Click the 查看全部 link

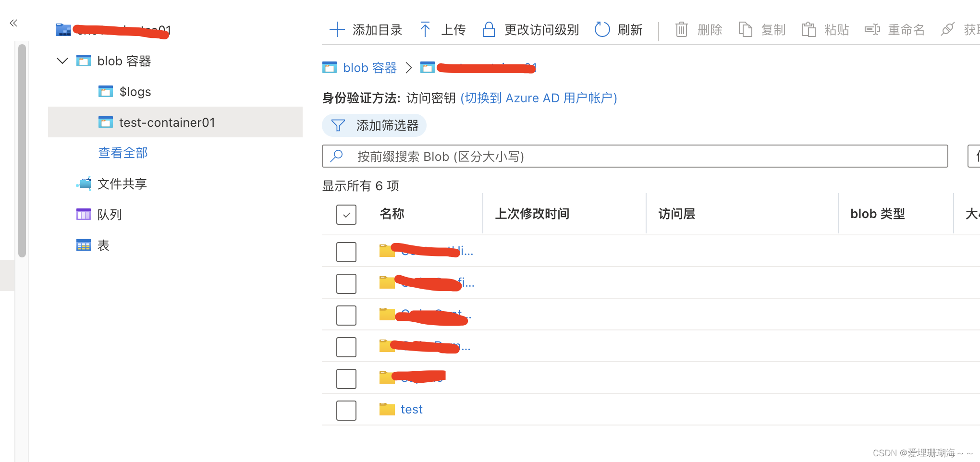point(122,152)
